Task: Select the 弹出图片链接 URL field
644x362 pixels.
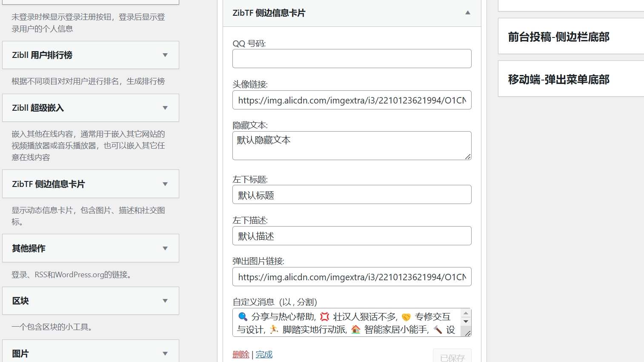Action: click(352, 277)
